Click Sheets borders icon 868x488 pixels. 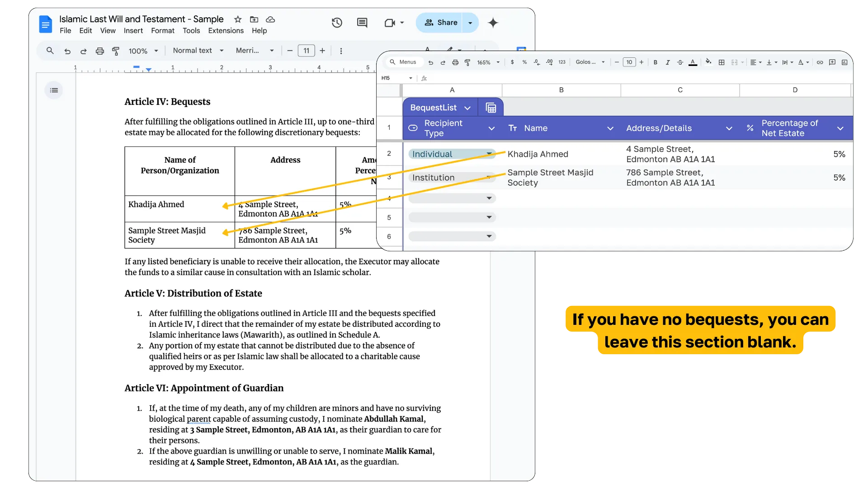pyautogui.click(x=722, y=62)
